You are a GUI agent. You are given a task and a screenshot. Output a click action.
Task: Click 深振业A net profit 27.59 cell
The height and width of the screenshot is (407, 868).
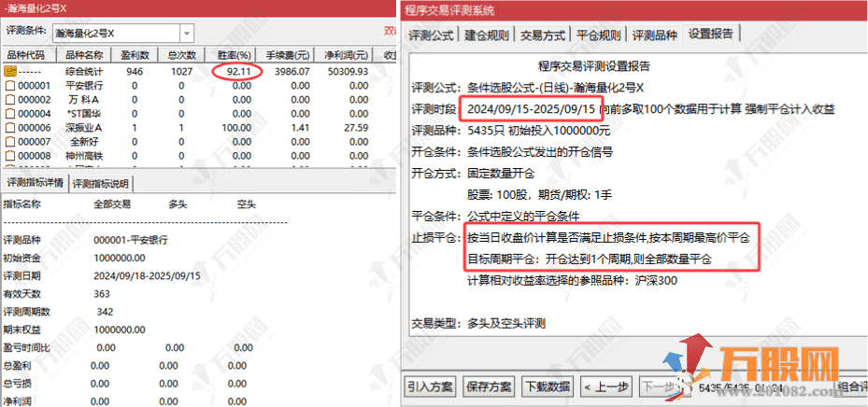pos(356,128)
